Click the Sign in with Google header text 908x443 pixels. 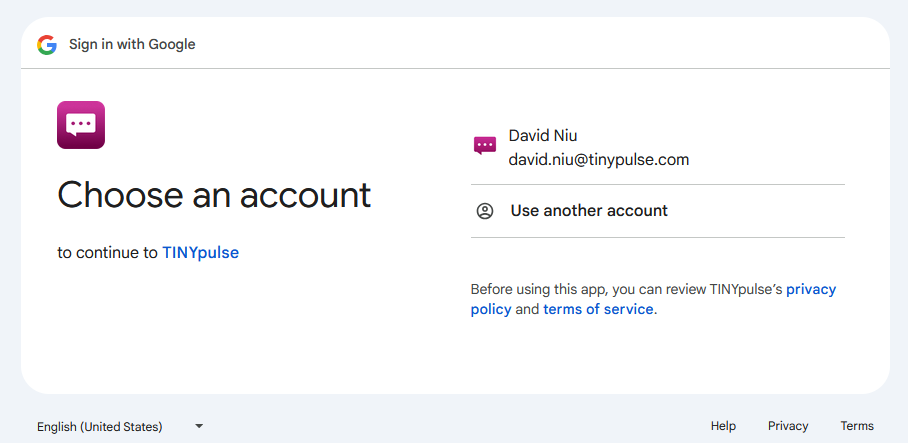click(x=132, y=45)
